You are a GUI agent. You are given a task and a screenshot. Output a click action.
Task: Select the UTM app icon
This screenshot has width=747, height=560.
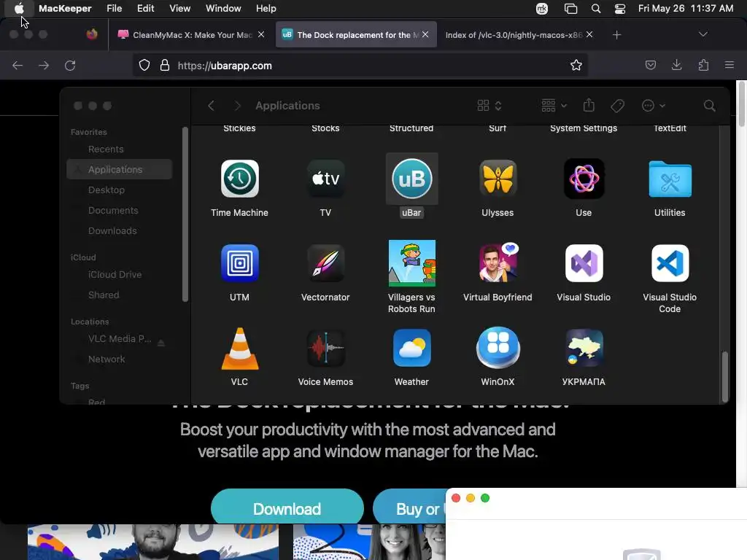239,263
